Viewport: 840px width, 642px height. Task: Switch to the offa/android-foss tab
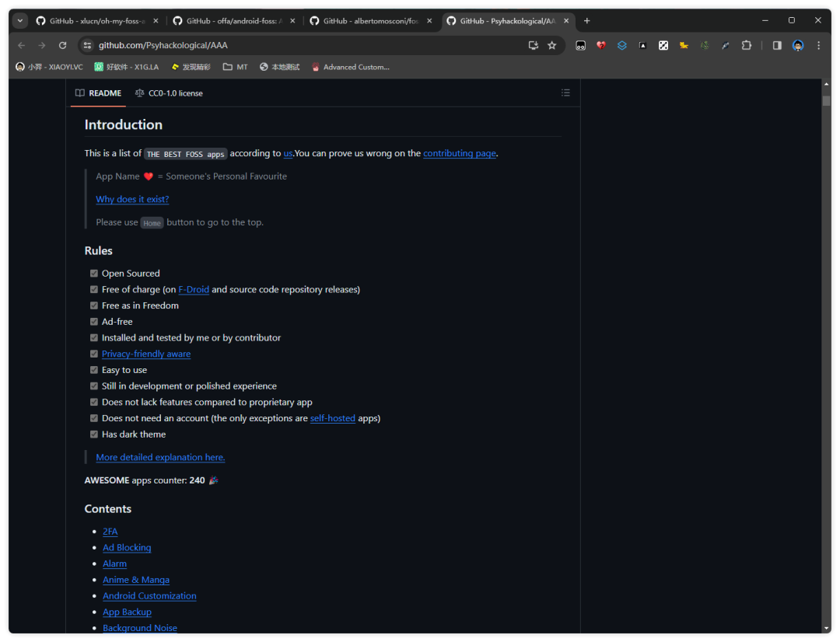(234, 21)
